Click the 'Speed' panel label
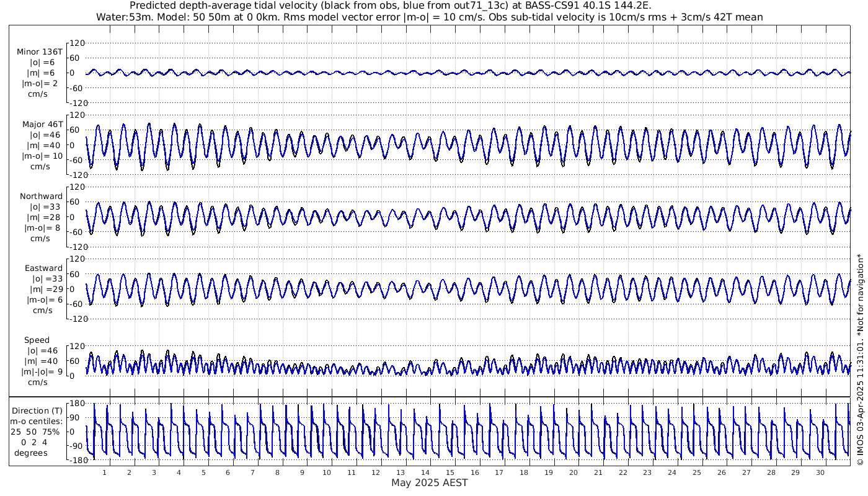 point(37,340)
